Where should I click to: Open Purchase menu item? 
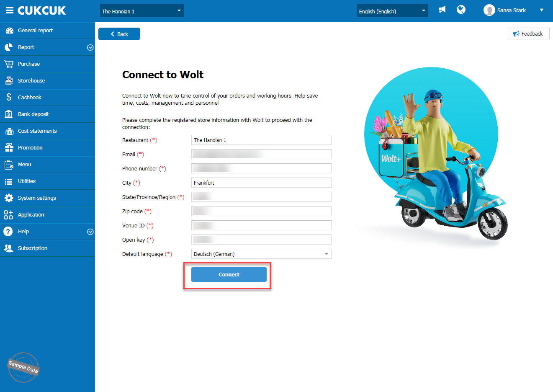[x=47, y=64]
